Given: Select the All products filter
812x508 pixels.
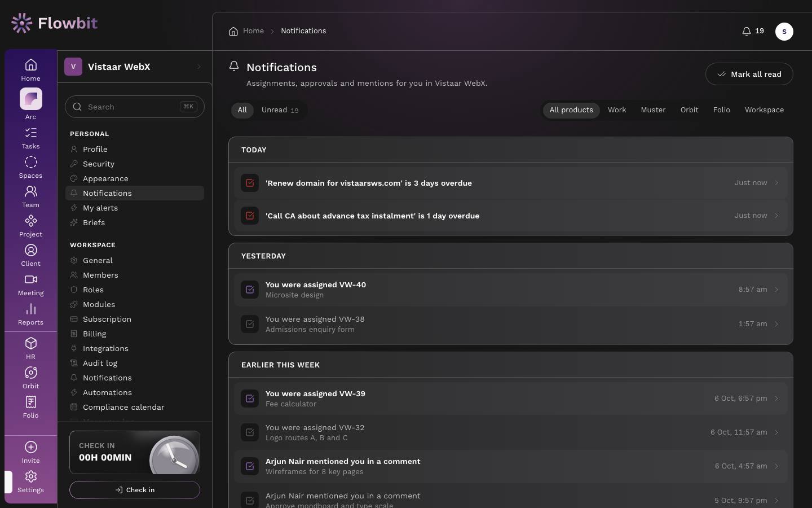Looking at the screenshot, I should tap(571, 110).
